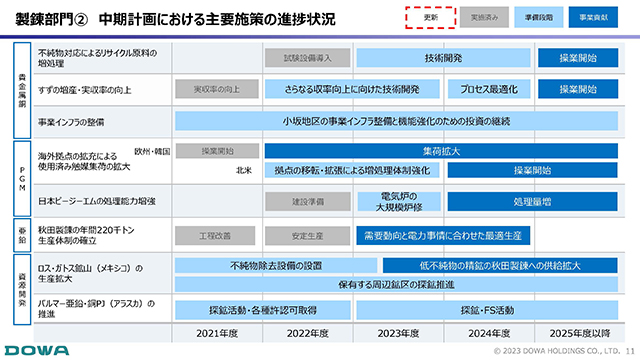Select the red dashed 更新 legend box
This screenshot has width=640, height=360.
pyautogui.click(x=431, y=18)
